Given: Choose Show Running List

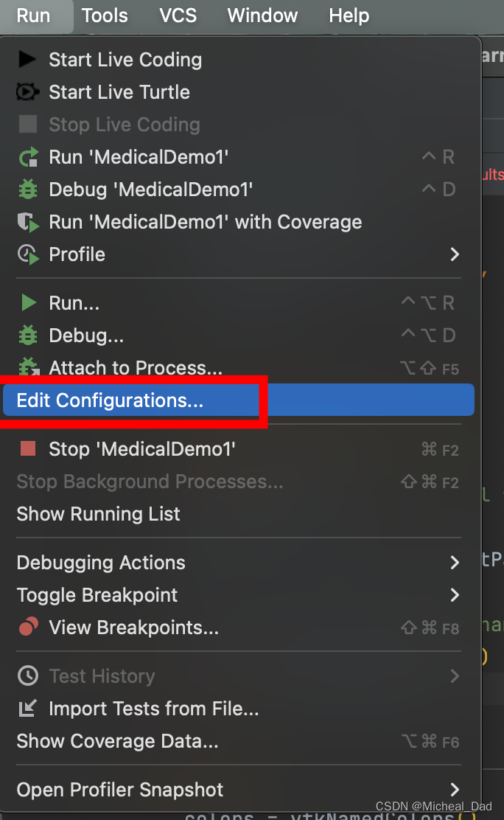Looking at the screenshot, I should (98, 514).
